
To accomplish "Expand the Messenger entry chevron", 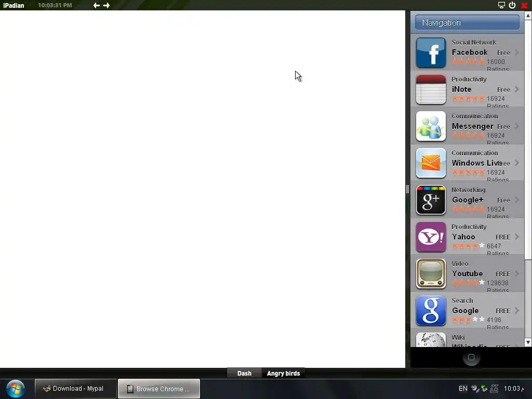I will click(x=517, y=126).
